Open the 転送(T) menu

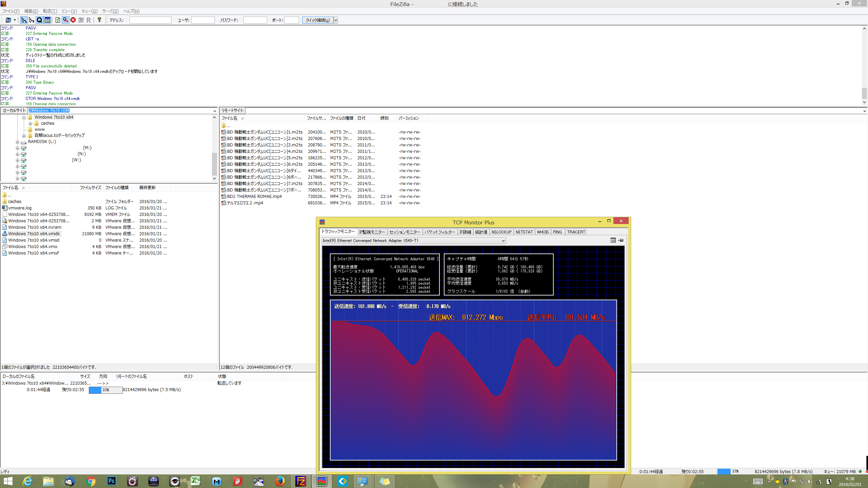50,11
